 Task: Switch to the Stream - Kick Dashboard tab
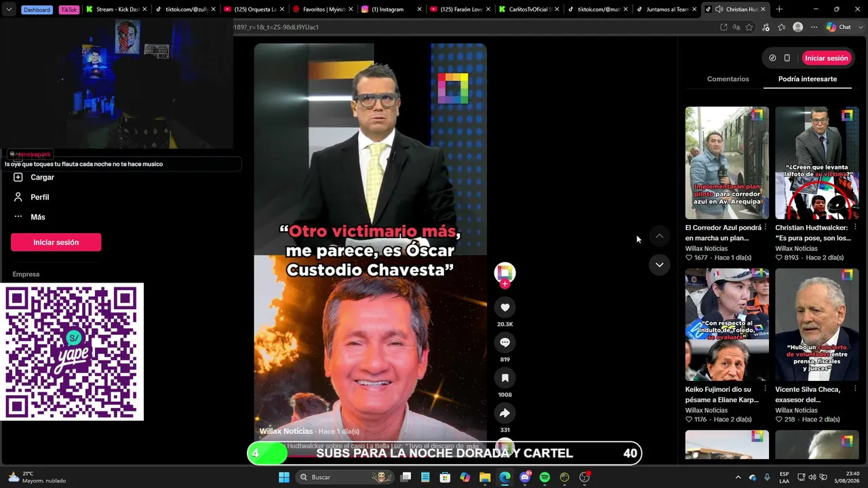116,9
